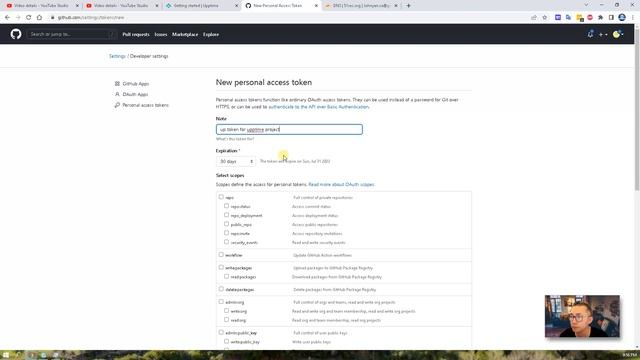Check the write:packages scope
Screen dimensions: 640x360
221,267
